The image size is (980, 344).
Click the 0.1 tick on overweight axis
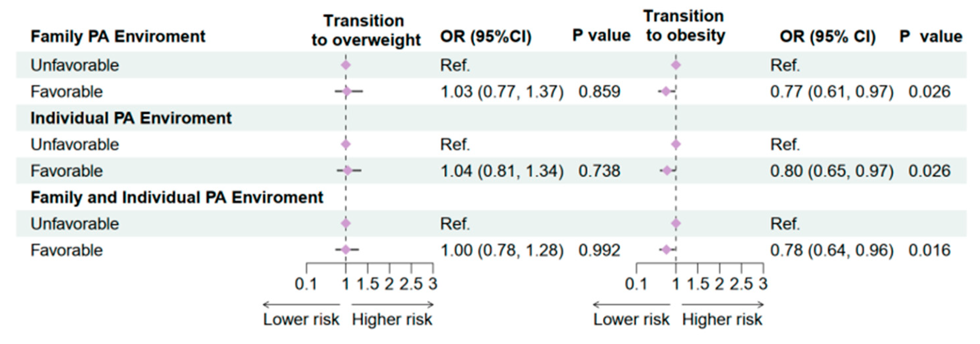point(306,283)
